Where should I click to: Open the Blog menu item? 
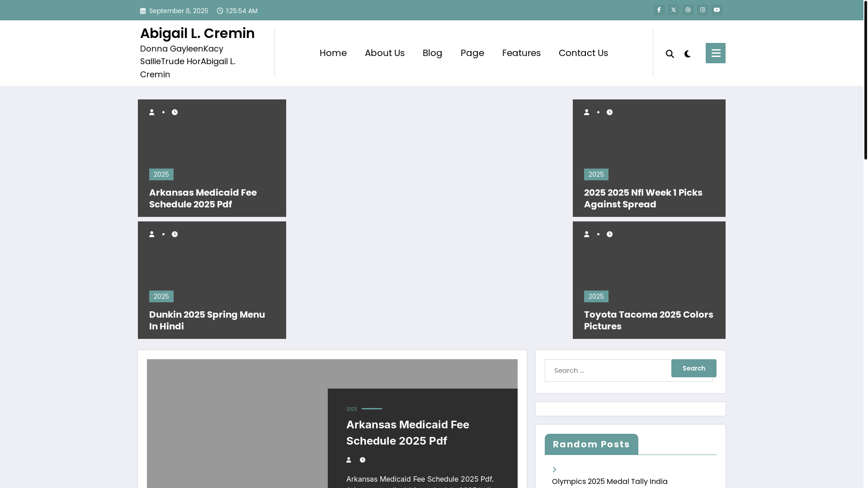(x=433, y=53)
